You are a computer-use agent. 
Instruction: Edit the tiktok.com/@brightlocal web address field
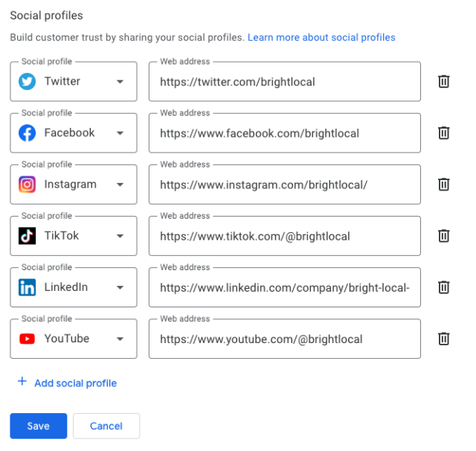click(x=285, y=236)
